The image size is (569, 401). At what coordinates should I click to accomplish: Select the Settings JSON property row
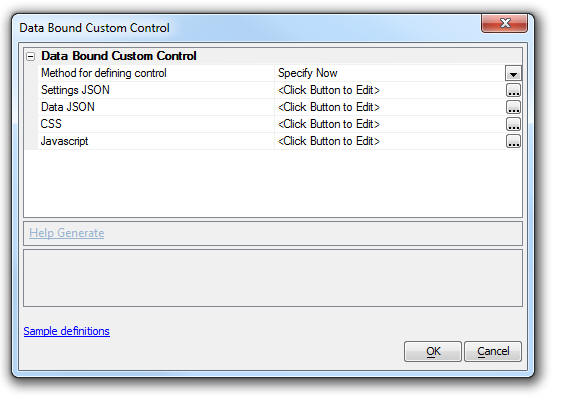click(274, 90)
